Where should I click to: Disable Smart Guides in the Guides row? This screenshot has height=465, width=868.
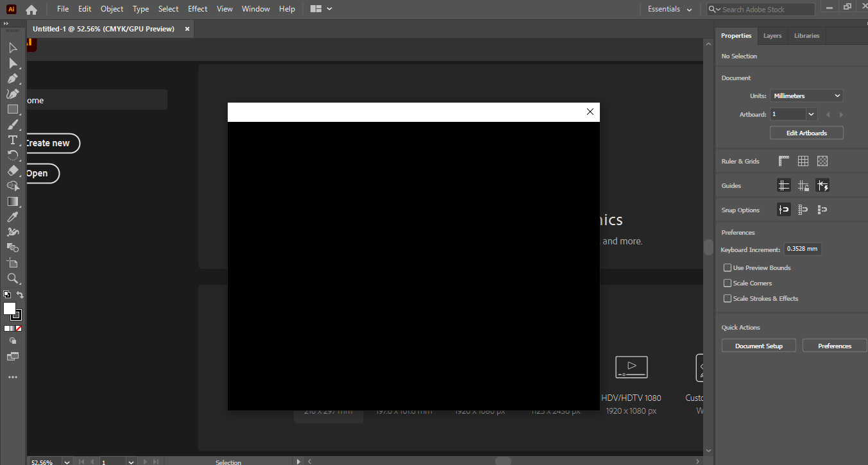822,185
